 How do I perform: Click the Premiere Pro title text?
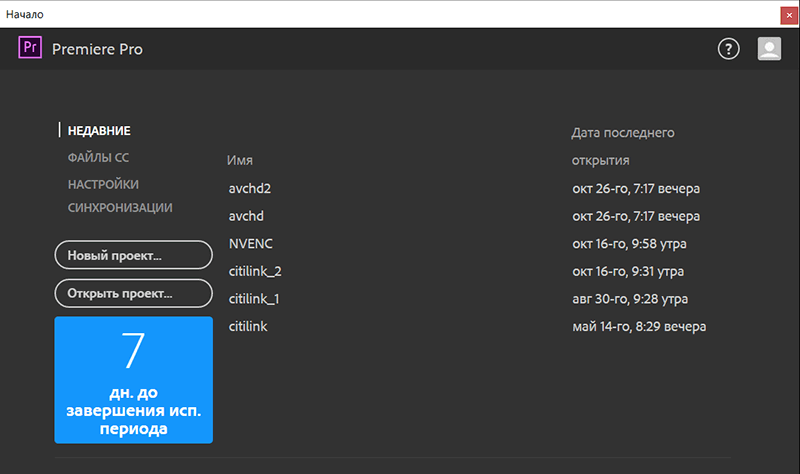(97, 49)
